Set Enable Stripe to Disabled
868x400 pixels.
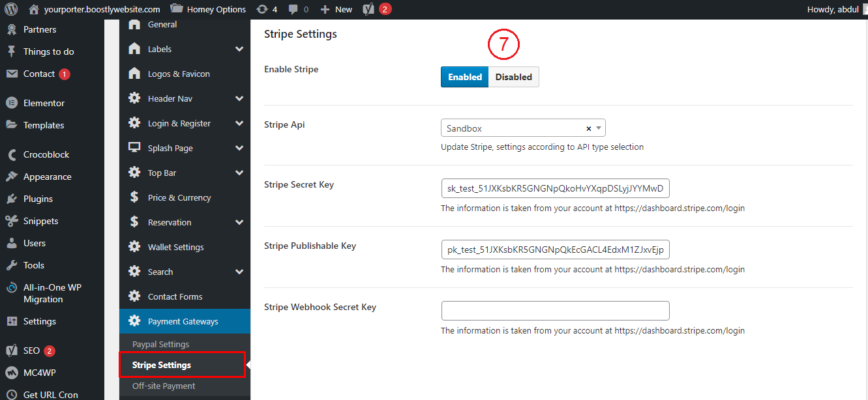point(514,77)
